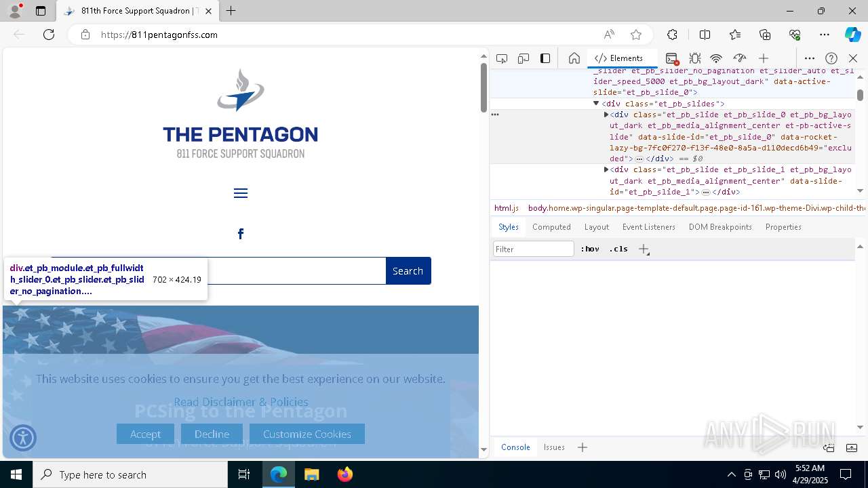Open the Console tool with error badge
The width and height of the screenshot is (868, 488).
(672, 58)
